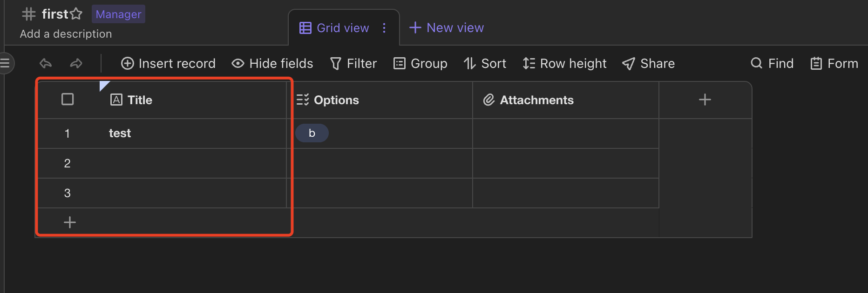The width and height of the screenshot is (868, 293).
Task: Add a new field column with plus
Action: pyautogui.click(x=705, y=100)
